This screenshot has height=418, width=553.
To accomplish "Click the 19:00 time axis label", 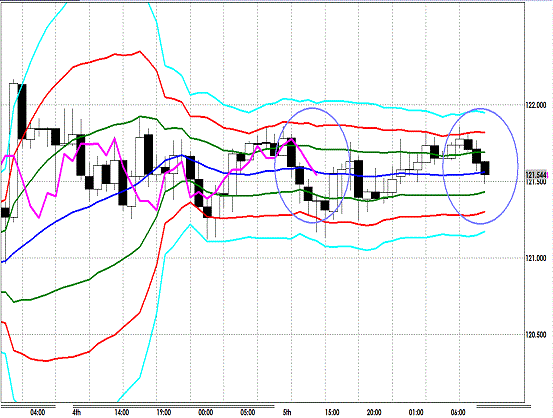I will point(164,412).
